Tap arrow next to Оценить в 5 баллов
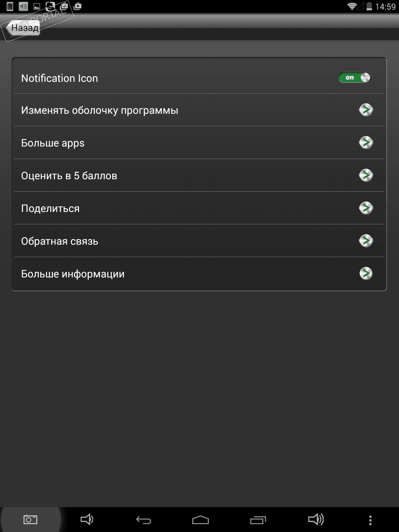This screenshot has width=399, height=532. 366,175
